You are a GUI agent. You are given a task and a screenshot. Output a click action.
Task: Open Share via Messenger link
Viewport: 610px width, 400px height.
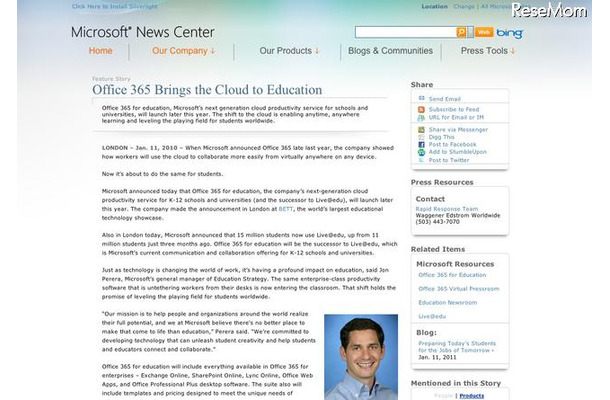[458, 130]
